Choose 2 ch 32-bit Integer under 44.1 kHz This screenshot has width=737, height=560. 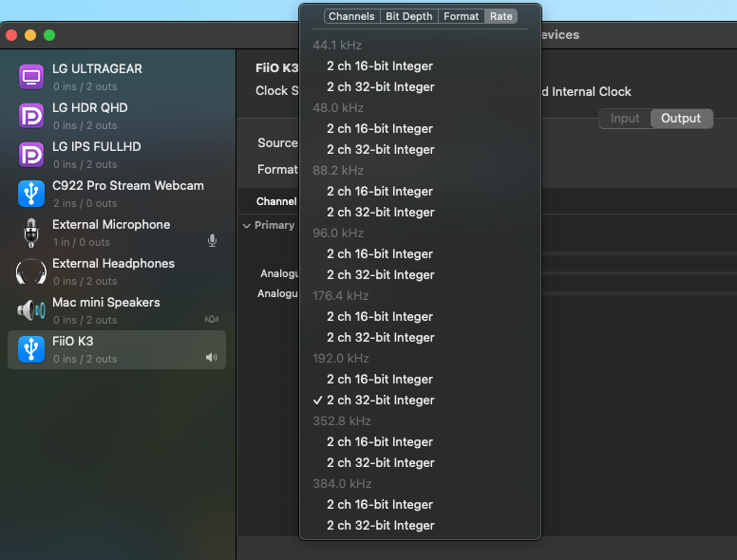(420, 87)
